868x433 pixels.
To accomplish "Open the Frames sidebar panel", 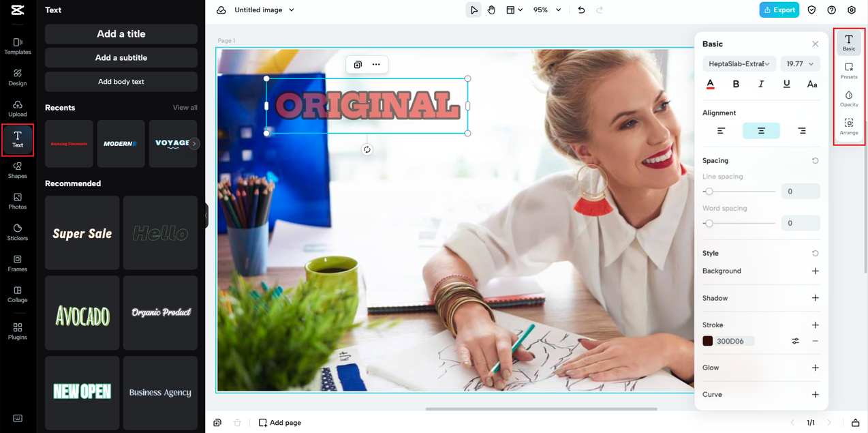I will coord(18,263).
